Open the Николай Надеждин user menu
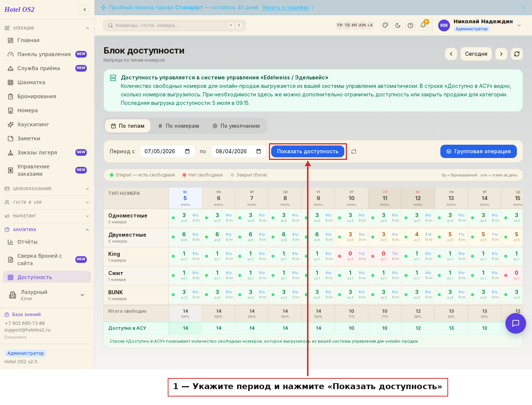 tap(480, 25)
